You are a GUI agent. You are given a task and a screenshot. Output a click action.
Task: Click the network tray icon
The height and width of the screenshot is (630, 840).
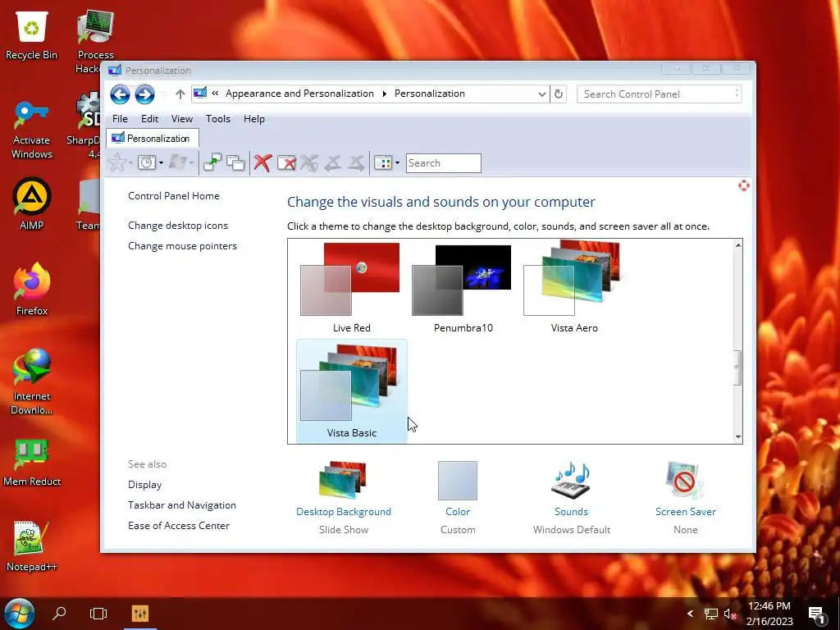[x=711, y=614]
